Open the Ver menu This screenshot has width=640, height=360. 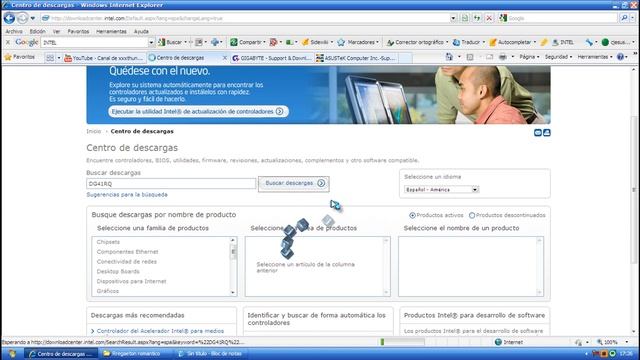[56, 31]
